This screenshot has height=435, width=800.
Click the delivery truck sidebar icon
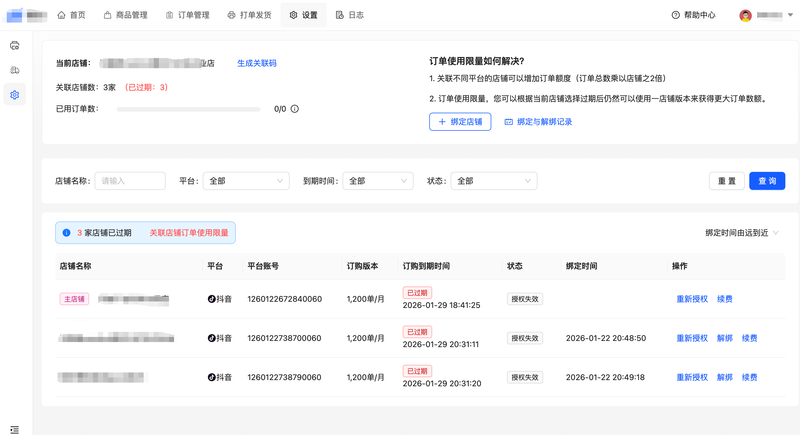[x=15, y=70]
